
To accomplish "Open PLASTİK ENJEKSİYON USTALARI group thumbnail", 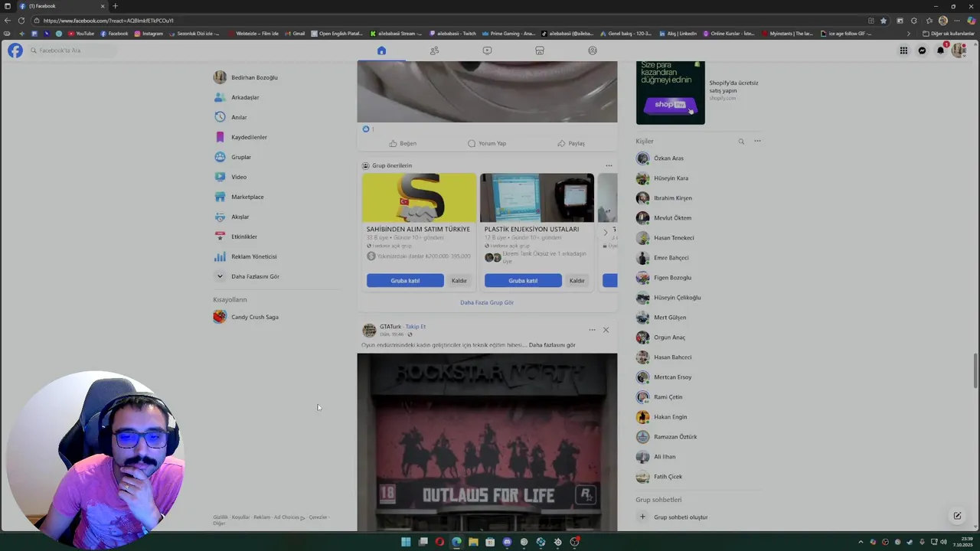I will click(x=537, y=197).
